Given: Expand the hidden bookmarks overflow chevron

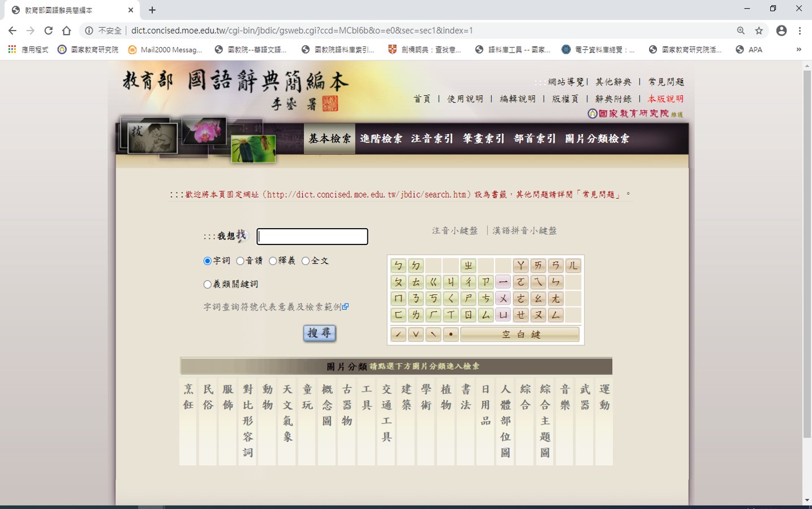Looking at the screenshot, I should 798,50.
